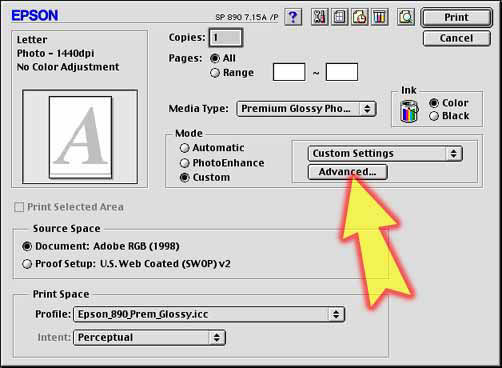
Task: Select Proof Setup source space option
Action: click(27, 264)
